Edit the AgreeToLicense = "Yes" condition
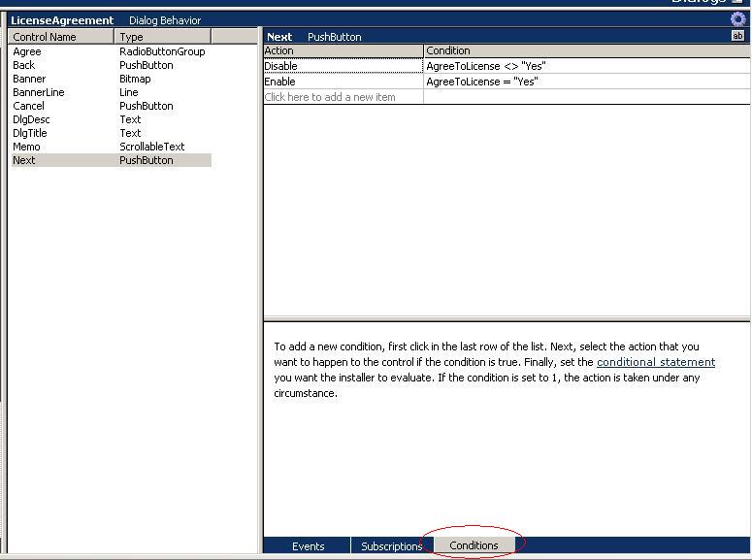752x560 pixels. [482, 82]
